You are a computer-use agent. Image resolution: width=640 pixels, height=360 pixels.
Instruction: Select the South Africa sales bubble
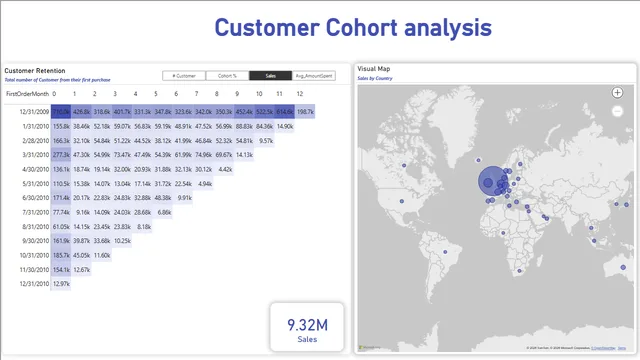[519, 271]
